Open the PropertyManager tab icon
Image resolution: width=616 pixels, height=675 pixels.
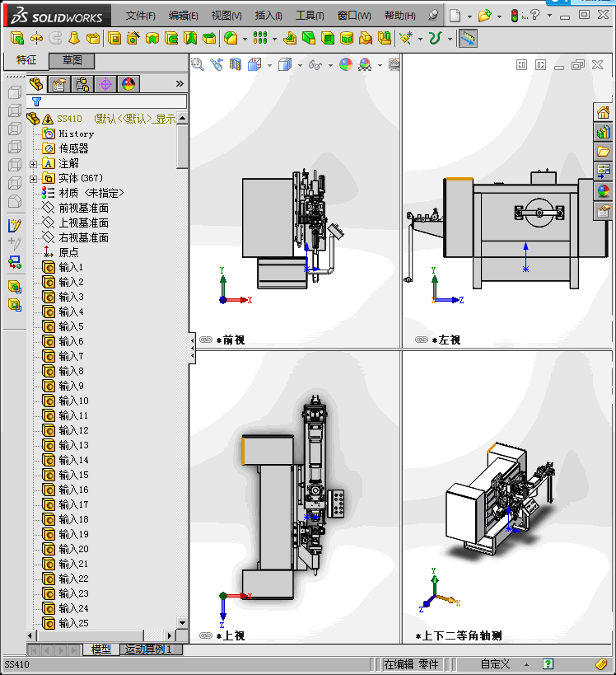click(59, 84)
